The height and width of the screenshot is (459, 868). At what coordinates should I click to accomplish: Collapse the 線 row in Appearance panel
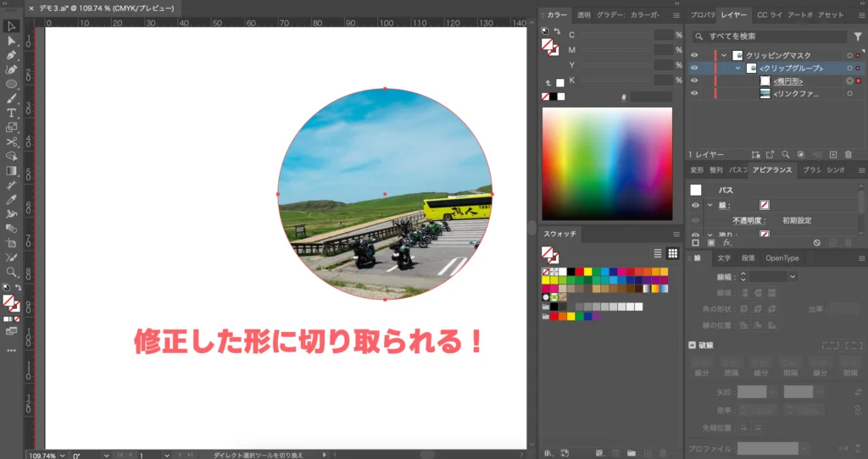point(709,205)
